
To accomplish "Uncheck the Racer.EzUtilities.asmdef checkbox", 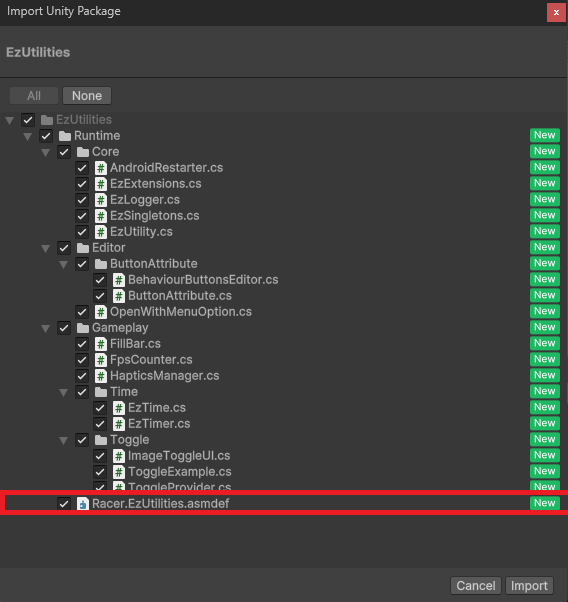I will (x=64, y=504).
